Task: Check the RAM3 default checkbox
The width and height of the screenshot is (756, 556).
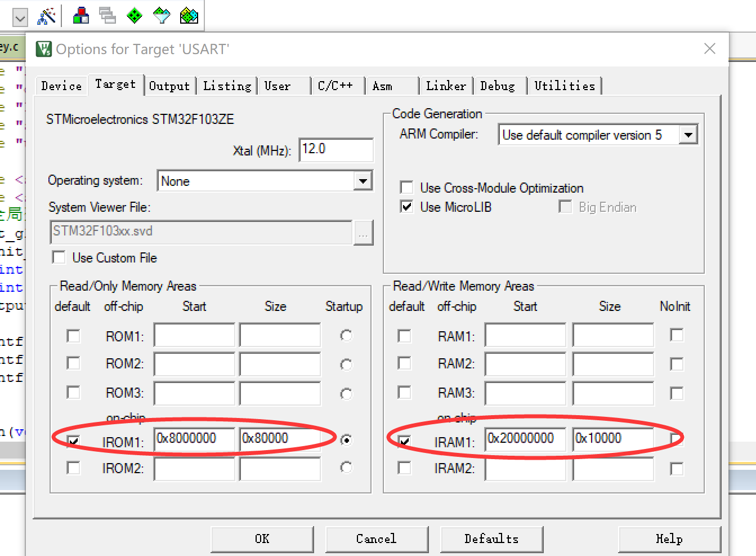Action: 404,392
